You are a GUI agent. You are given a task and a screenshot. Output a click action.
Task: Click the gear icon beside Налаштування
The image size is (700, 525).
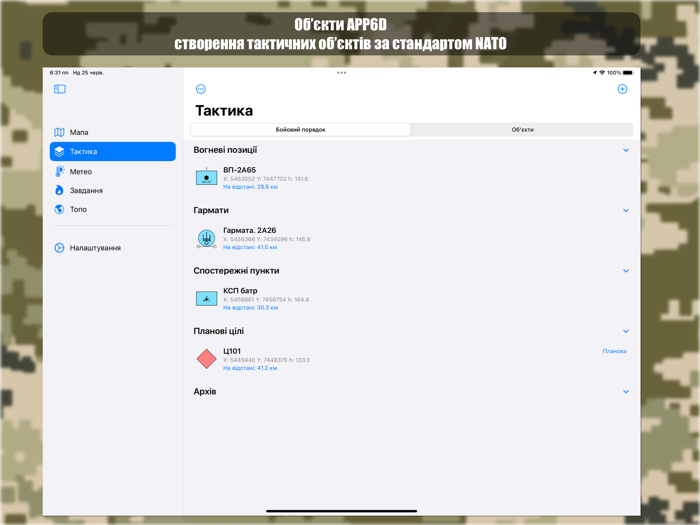click(x=59, y=248)
